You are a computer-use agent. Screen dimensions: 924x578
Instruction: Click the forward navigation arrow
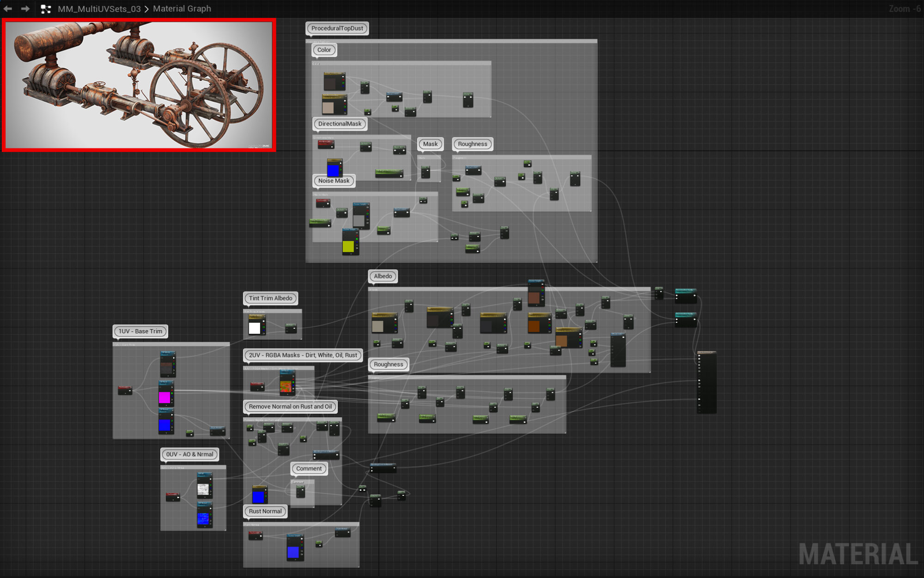click(x=25, y=8)
